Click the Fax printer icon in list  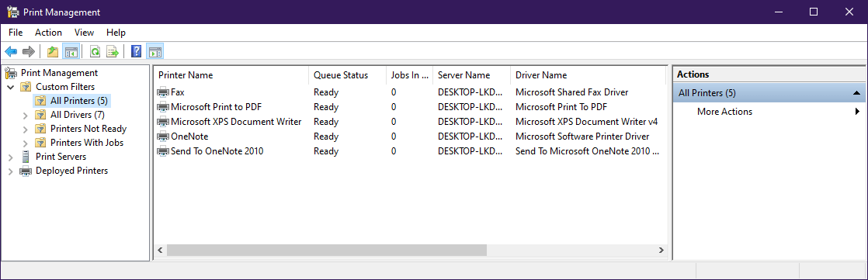pos(163,92)
